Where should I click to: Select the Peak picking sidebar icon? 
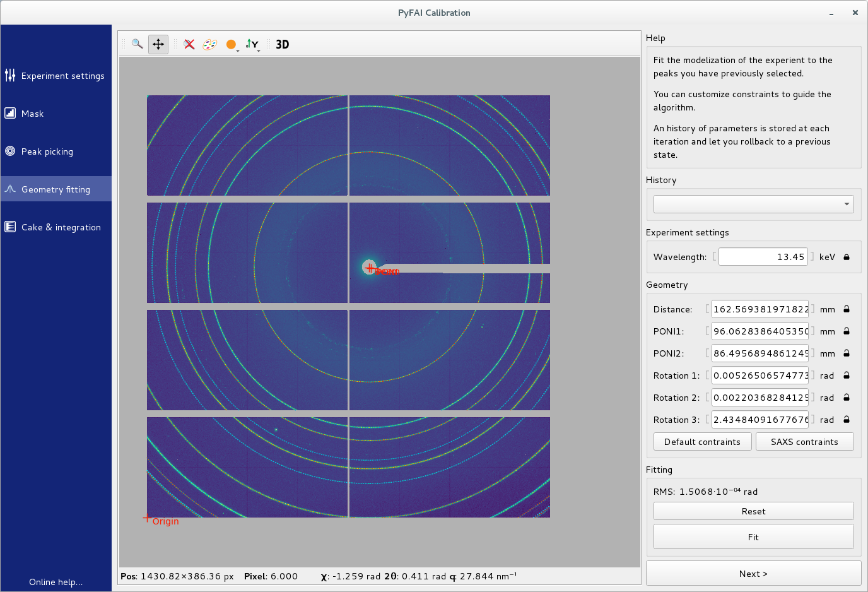pyautogui.click(x=10, y=151)
